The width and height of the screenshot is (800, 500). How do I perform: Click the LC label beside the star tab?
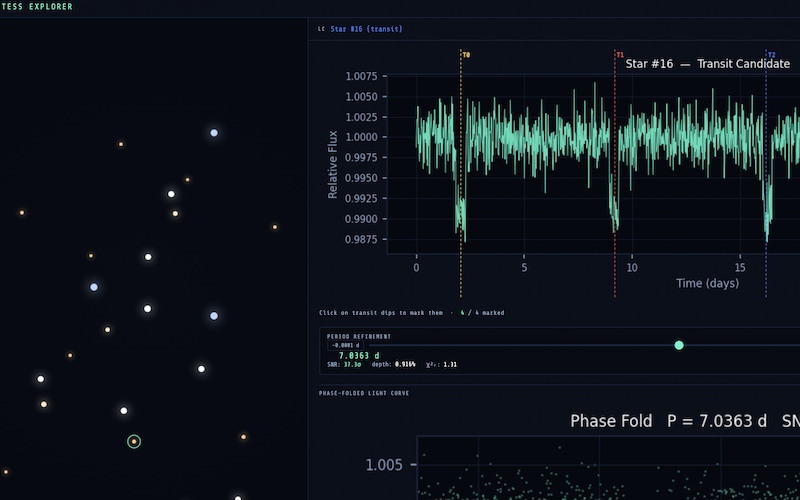[321, 29]
